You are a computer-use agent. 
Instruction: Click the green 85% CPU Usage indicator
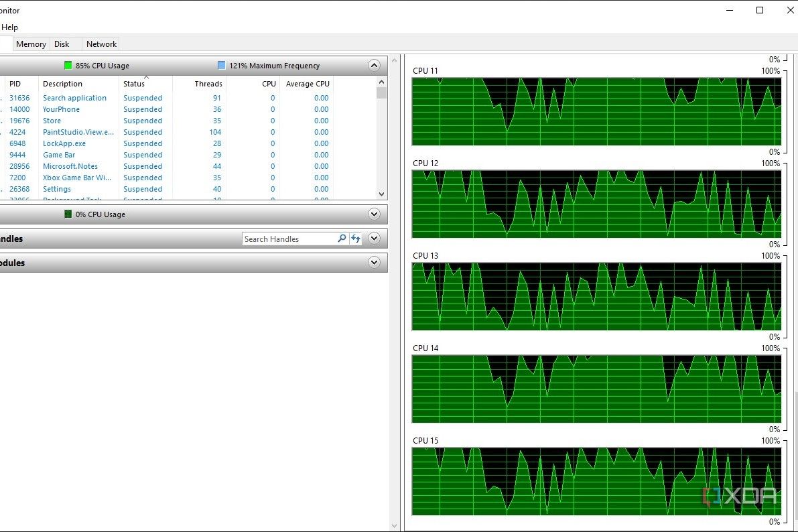click(x=68, y=66)
